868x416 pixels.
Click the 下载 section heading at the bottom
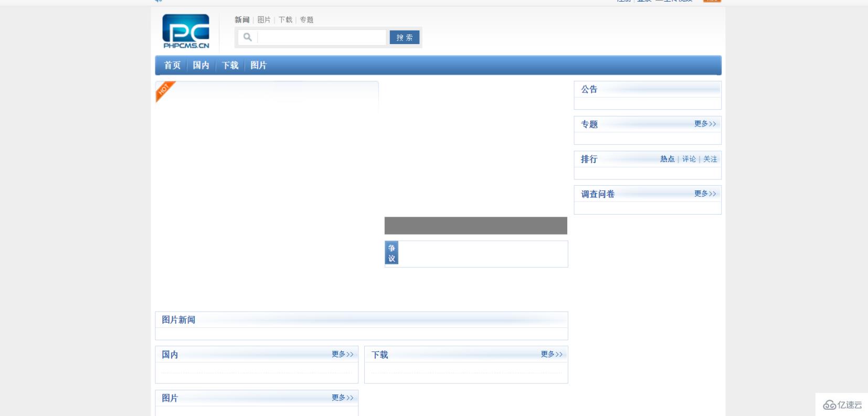tap(380, 355)
